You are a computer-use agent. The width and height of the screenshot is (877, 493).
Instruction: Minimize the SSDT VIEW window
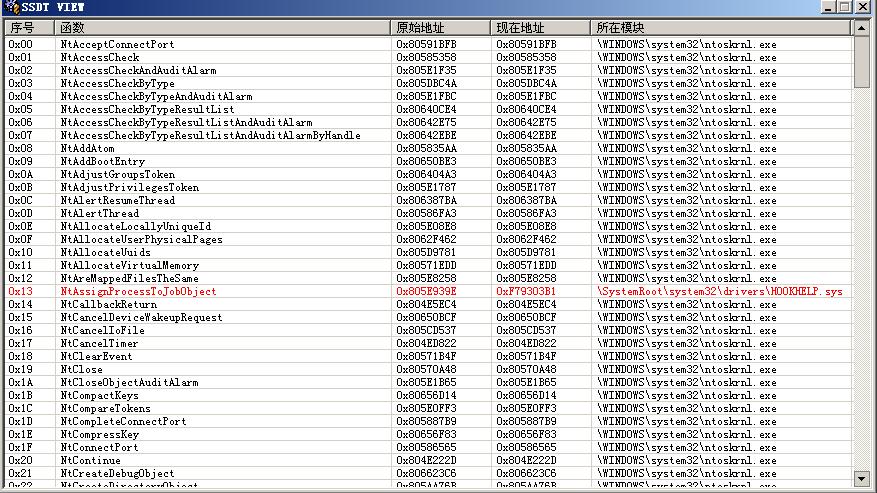[x=828, y=7]
